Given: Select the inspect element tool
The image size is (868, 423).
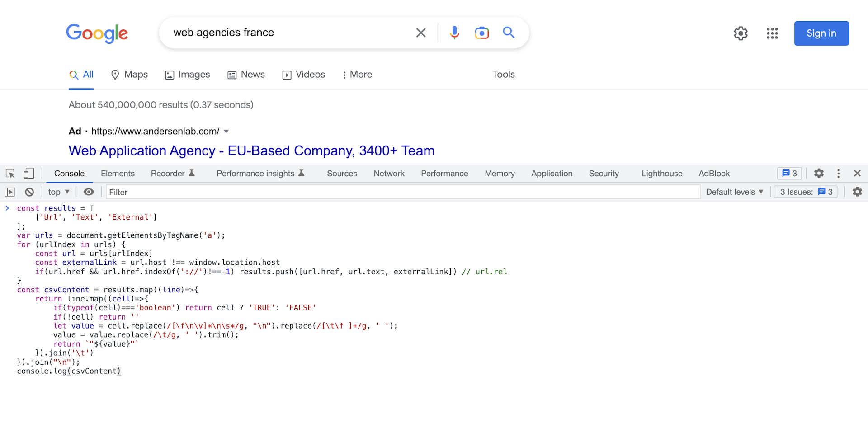Looking at the screenshot, I should [x=9, y=173].
